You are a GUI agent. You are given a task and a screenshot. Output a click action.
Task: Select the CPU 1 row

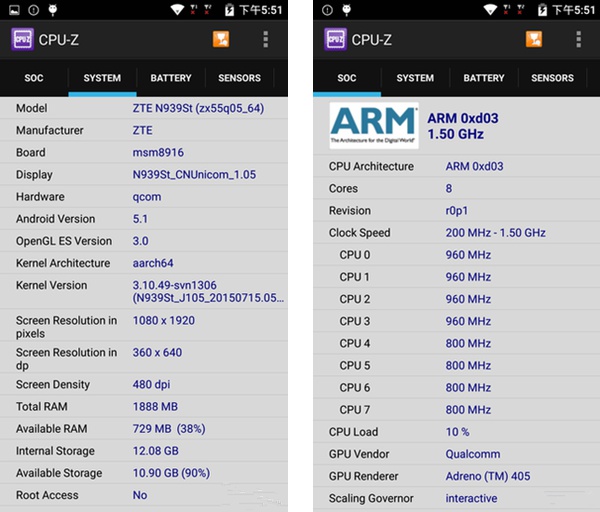[x=457, y=277]
